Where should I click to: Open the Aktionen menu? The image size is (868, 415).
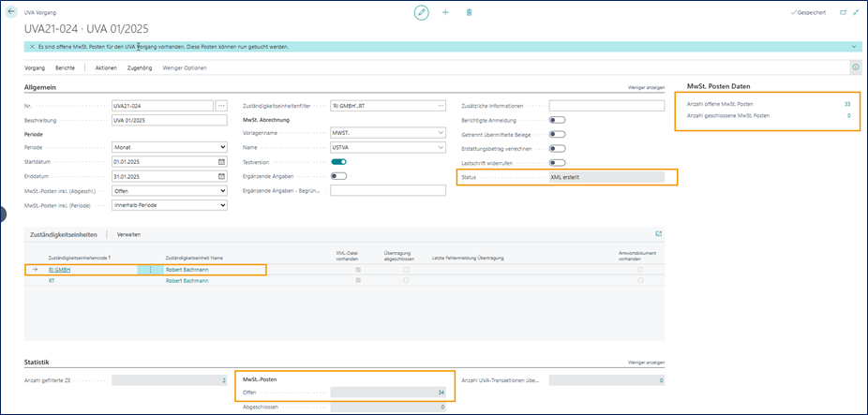[x=106, y=67]
